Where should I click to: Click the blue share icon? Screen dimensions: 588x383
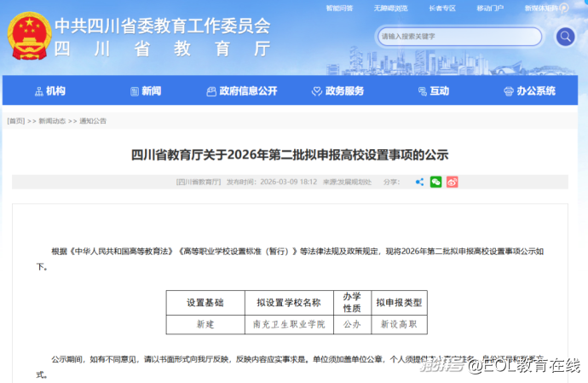pyautogui.click(x=419, y=182)
